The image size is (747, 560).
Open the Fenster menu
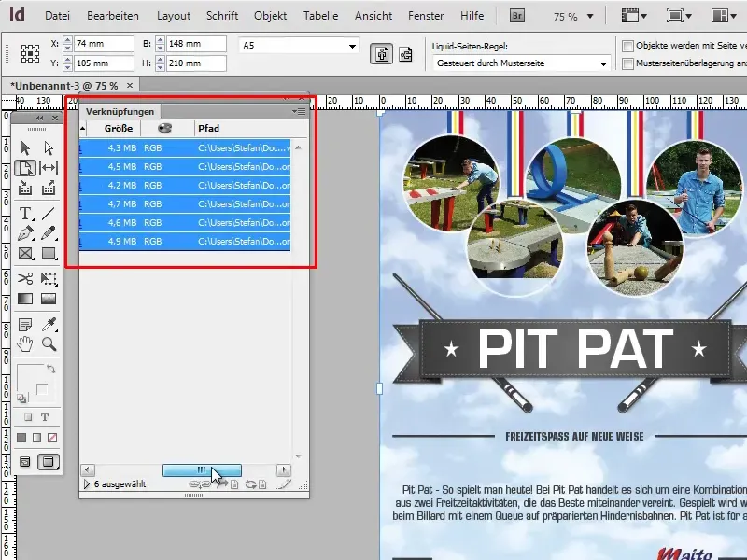click(x=425, y=16)
